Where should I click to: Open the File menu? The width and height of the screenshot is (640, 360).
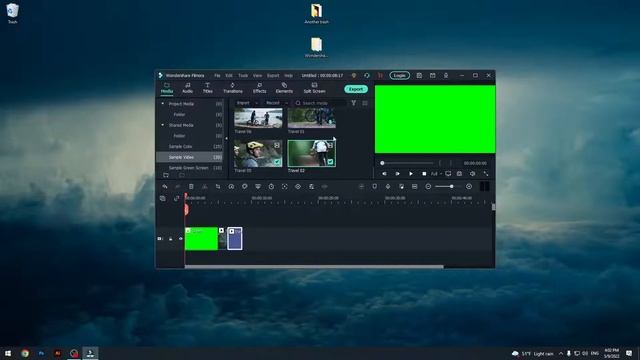(x=217, y=76)
